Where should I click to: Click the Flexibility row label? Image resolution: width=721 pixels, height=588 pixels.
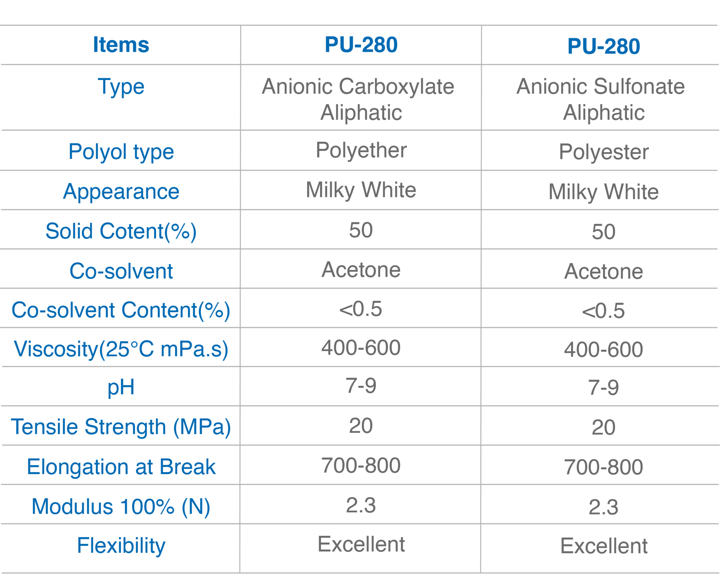121,545
